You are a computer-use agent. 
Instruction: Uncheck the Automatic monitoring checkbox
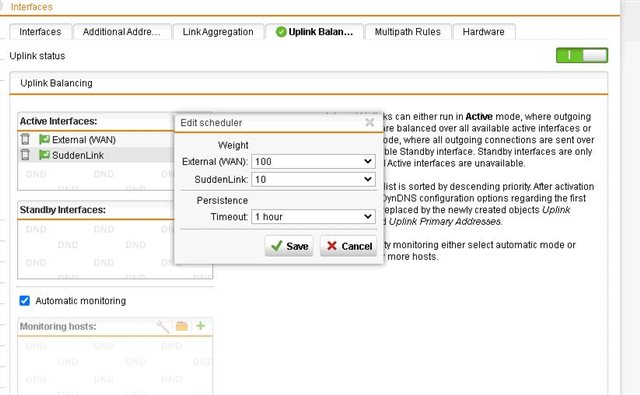tap(24, 301)
